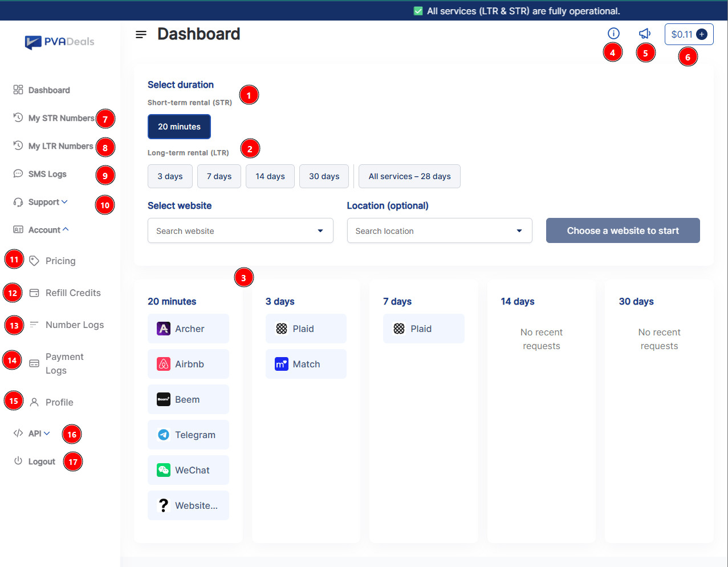Click the person icon beside Profile
This screenshot has width=728, height=567.
[34, 402]
